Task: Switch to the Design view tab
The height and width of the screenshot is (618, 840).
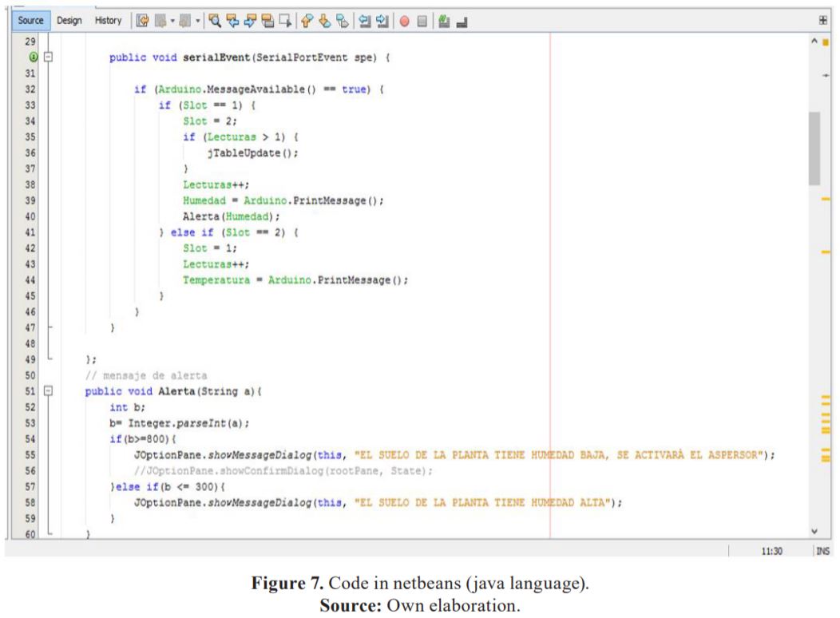Action: [x=69, y=20]
